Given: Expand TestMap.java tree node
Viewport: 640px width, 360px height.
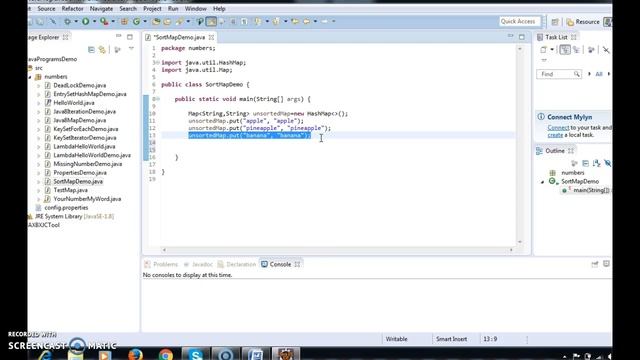Looking at the screenshot, I should pos(39,190).
